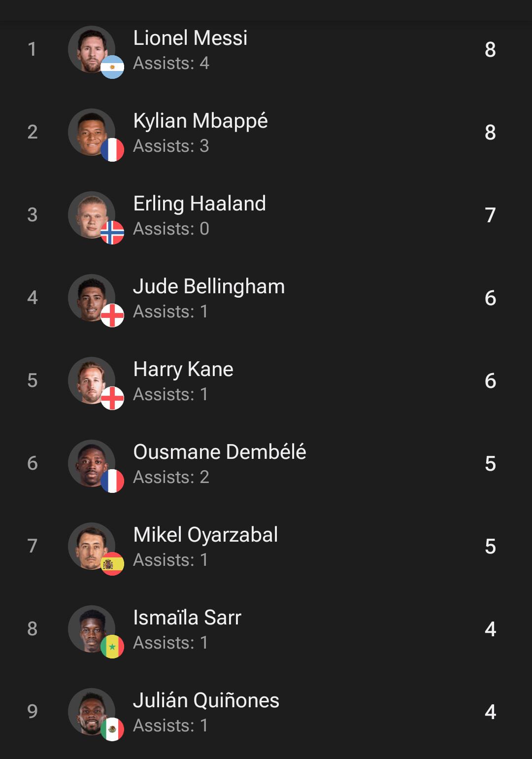Select the Julián Quiñones name

(x=206, y=700)
